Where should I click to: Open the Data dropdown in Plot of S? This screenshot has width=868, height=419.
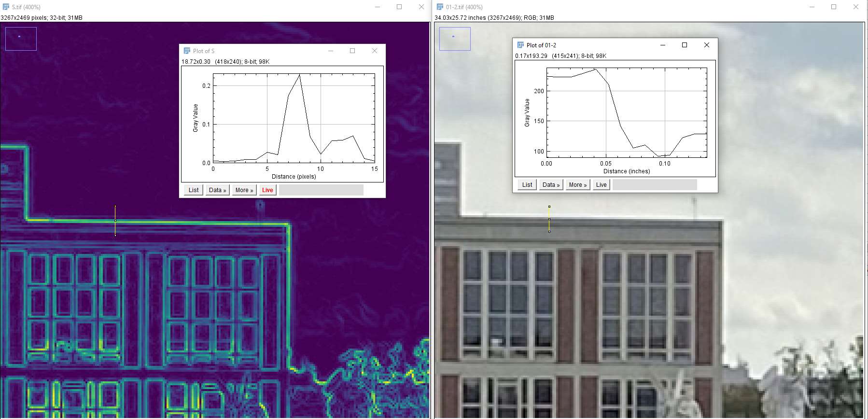pos(217,190)
